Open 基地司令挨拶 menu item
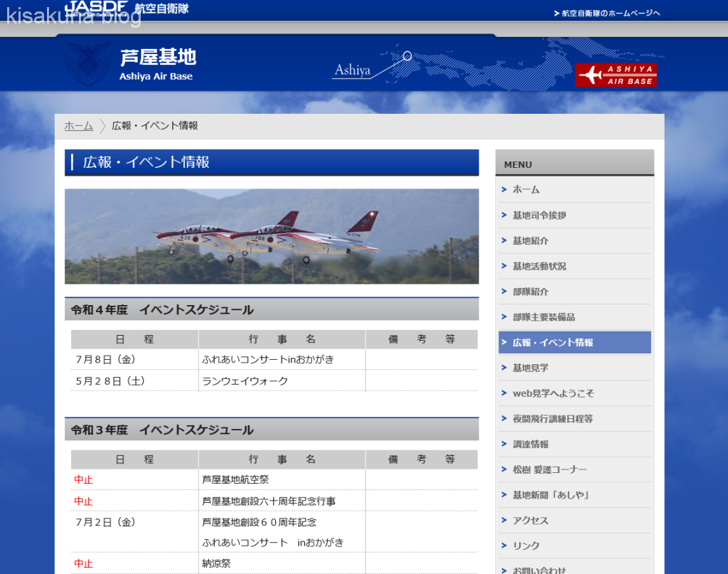Viewport: 728px width, 574px height. 539,216
